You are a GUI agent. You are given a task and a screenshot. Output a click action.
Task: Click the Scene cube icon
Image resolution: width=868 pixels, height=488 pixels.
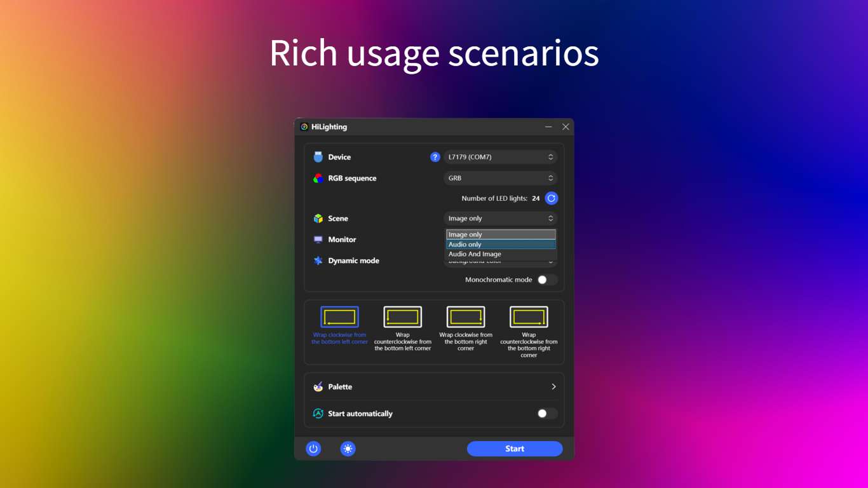point(318,218)
